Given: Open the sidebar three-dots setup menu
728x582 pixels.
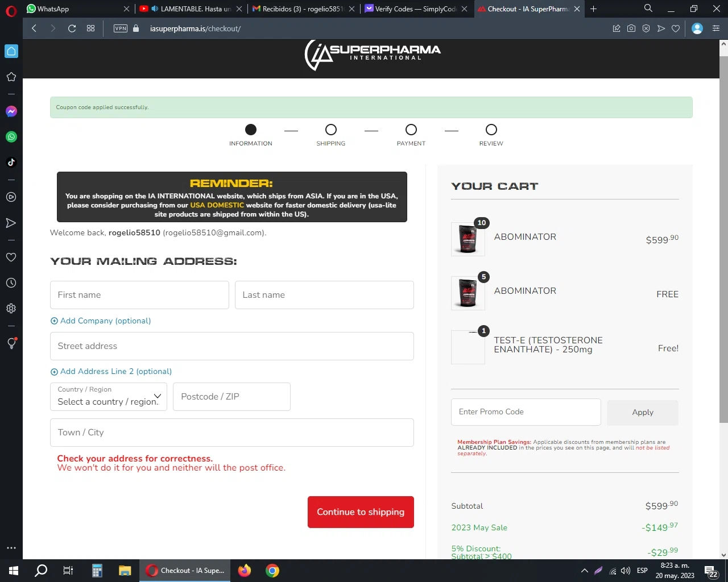Looking at the screenshot, I should [11, 548].
